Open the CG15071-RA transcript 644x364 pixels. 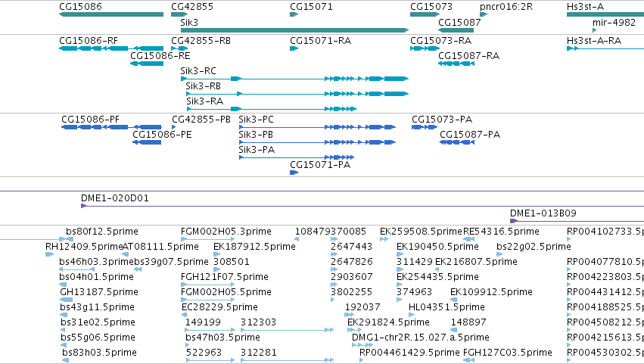click(294, 48)
